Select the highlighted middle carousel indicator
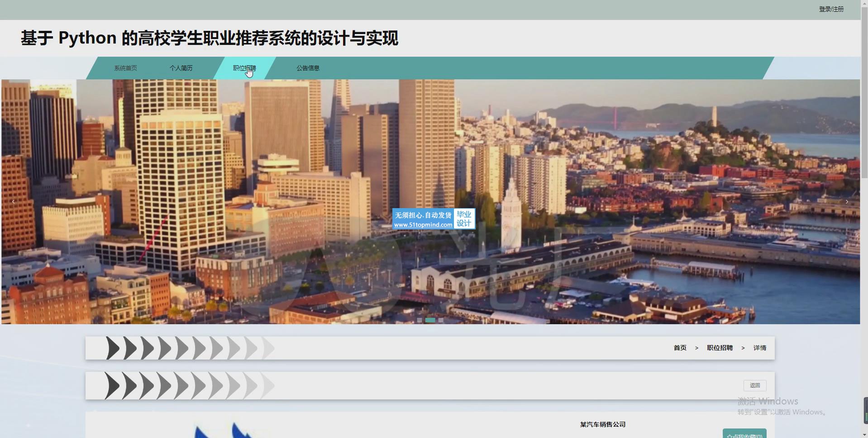 (430, 320)
